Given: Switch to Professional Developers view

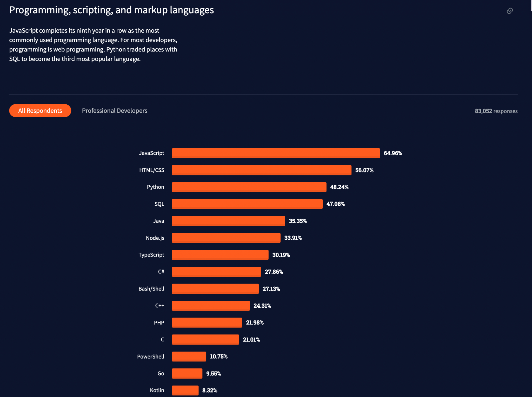Looking at the screenshot, I should tap(114, 111).
